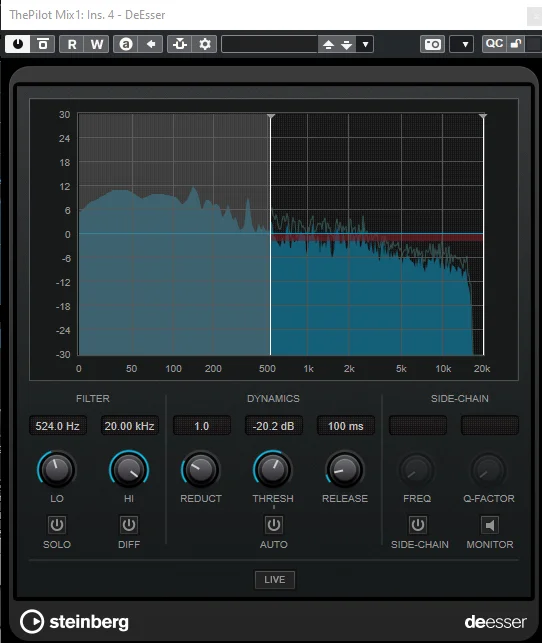Click the THRESH knob
This screenshot has height=643, width=542.
pos(273,470)
